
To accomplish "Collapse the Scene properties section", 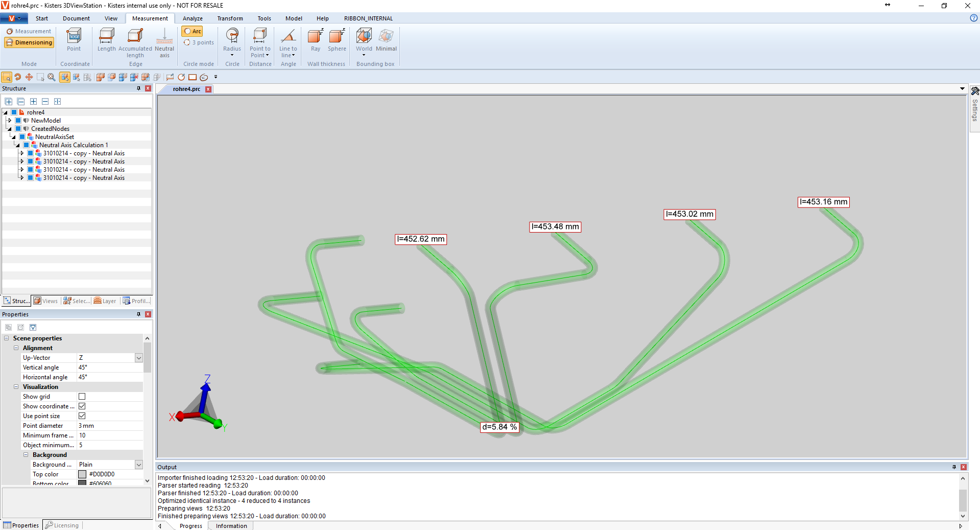I will (6, 338).
